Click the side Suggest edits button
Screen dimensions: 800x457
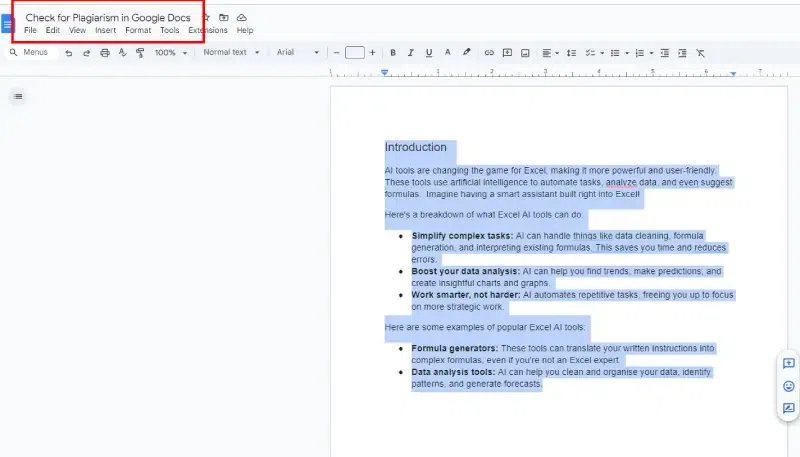(x=789, y=408)
